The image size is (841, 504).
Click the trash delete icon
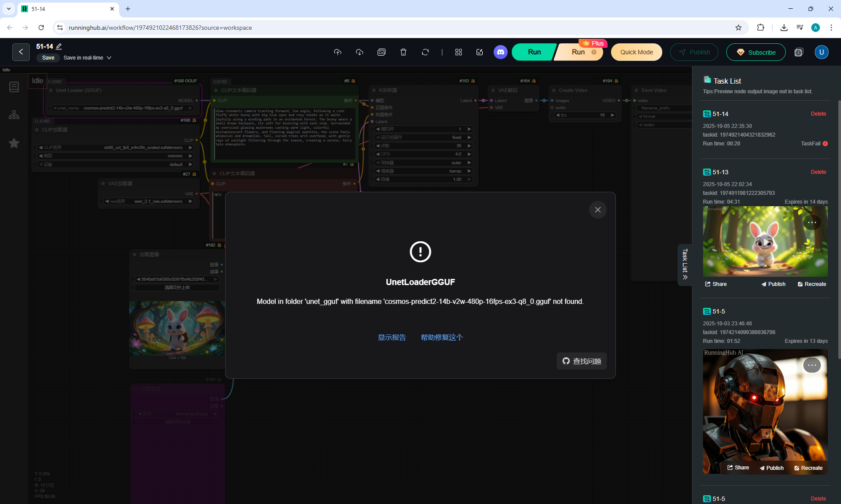(x=403, y=52)
